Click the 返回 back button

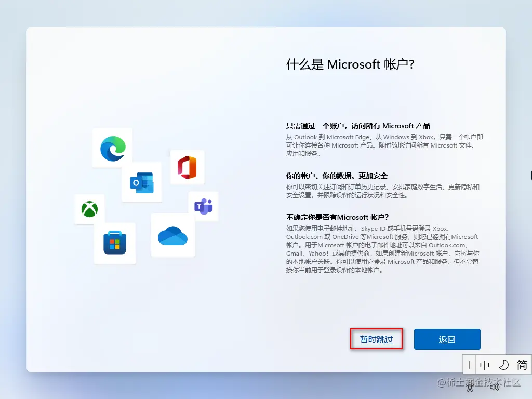click(447, 339)
